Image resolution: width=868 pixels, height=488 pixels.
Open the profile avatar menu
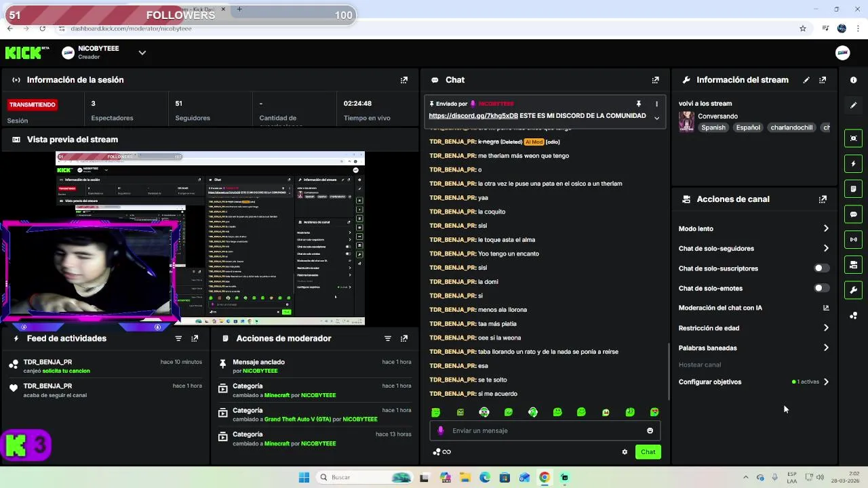(843, 53)
